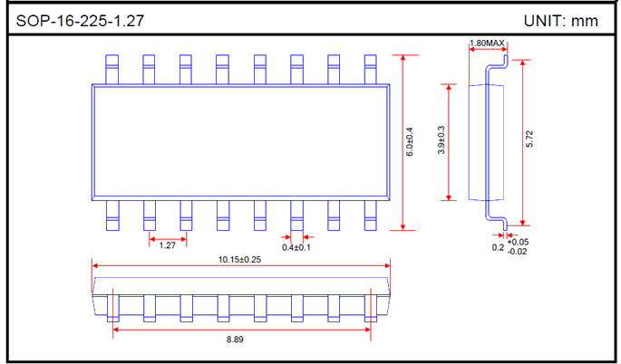This screenshot has width=621, height=364.
Task: Click the UNIT: mm label
Action: pos(561,21)
